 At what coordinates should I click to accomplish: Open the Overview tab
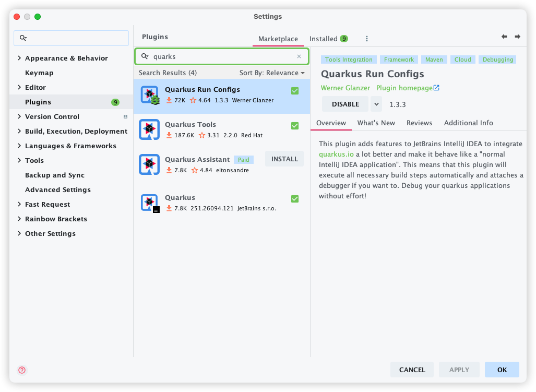click(x=331, y=123)
